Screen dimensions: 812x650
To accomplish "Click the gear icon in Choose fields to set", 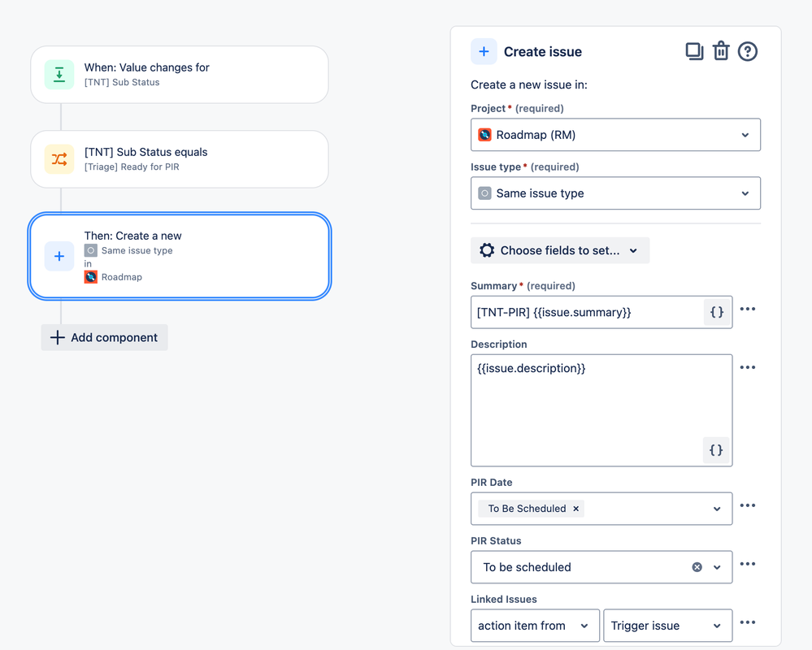I will tap(487, 250).
